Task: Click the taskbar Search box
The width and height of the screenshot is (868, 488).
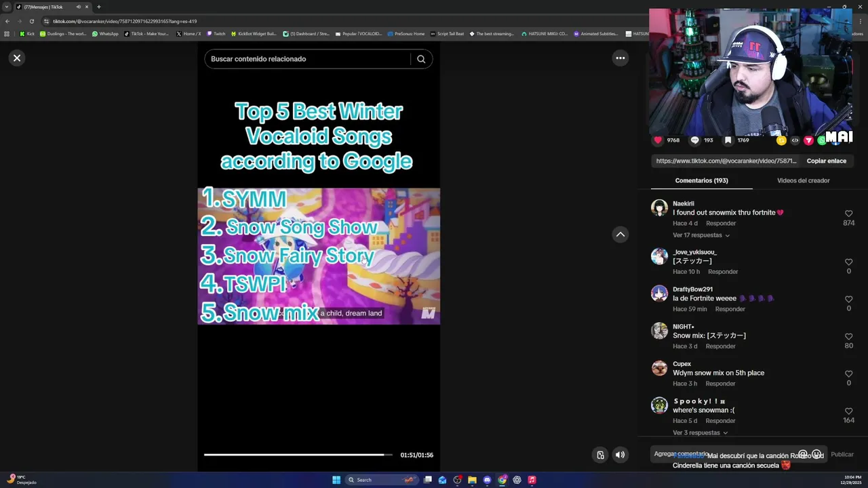Action: pyautogui.click(x=381, y=480)
